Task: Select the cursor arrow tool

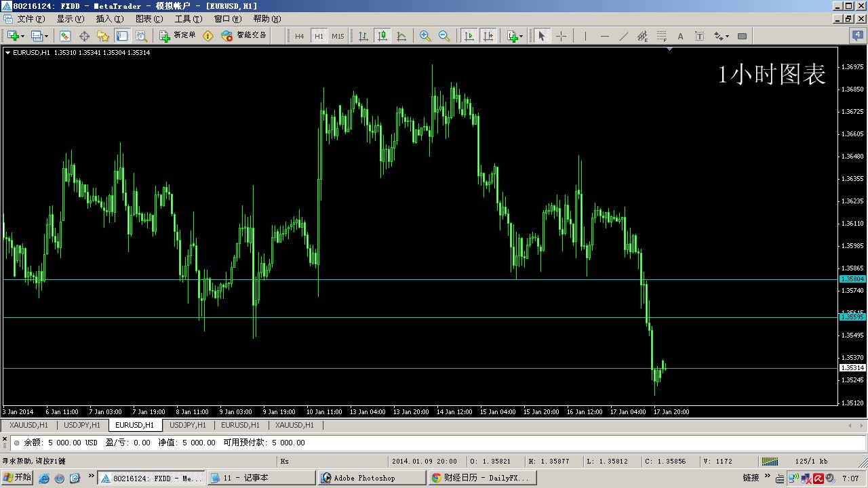Action: pyautogui.click(x=541, y=36)
